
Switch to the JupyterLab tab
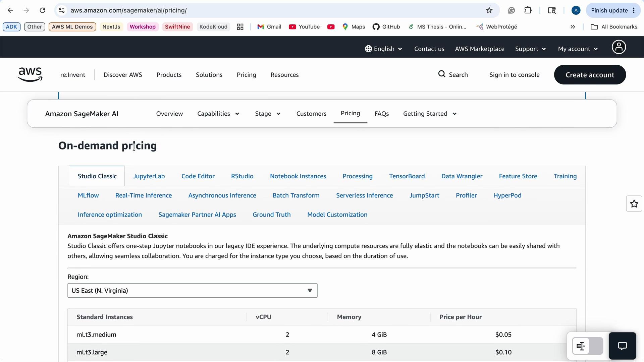(x=149, y=176)
